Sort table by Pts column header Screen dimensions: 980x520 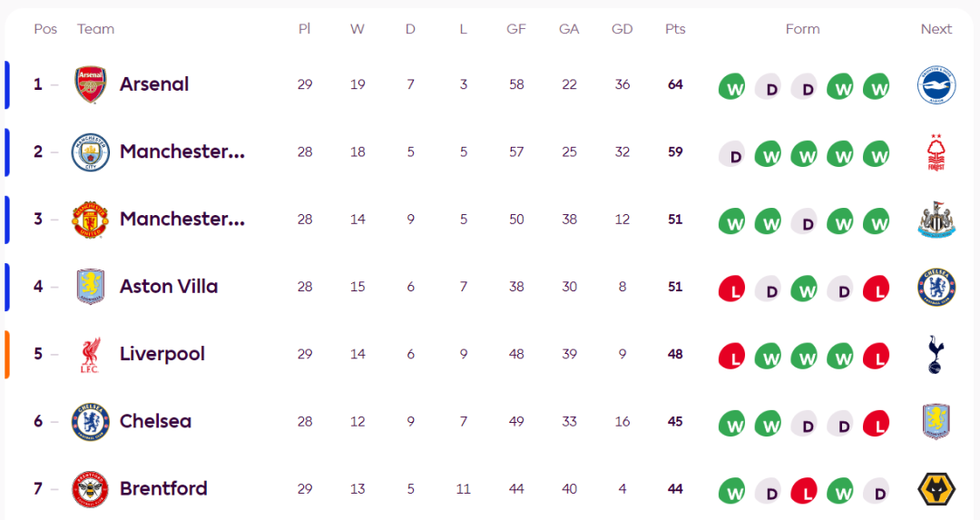click(675, 29)
